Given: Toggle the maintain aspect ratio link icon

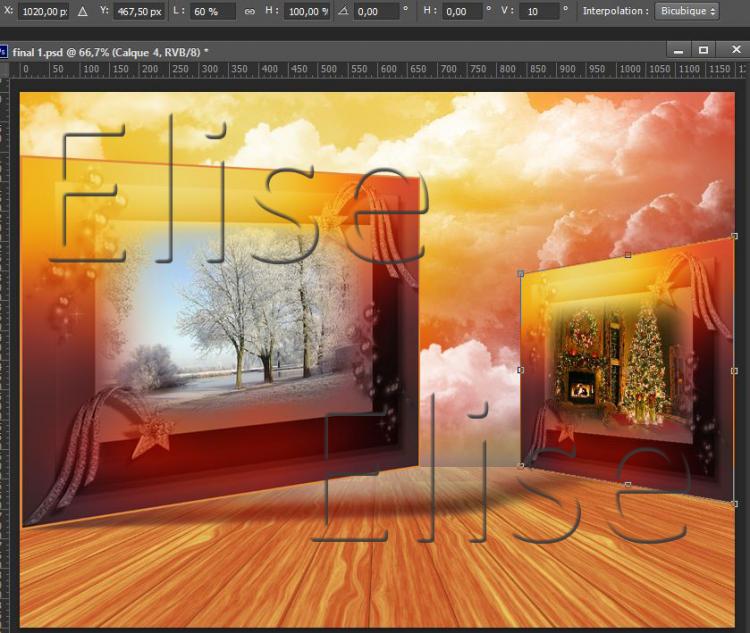Looking at the screenshot, I should 248,12.
